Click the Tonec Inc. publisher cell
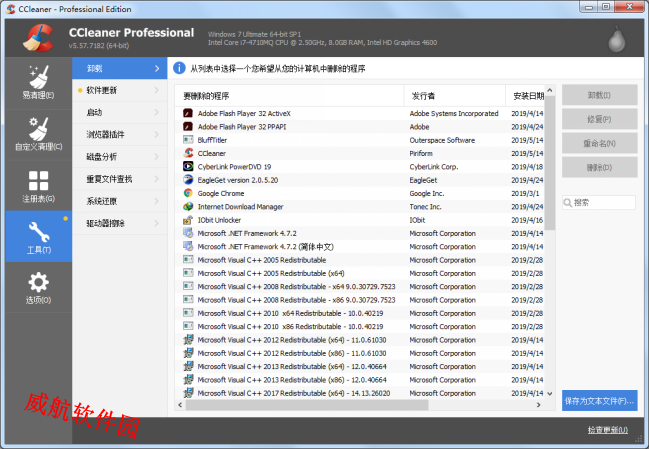 point(425,206)
